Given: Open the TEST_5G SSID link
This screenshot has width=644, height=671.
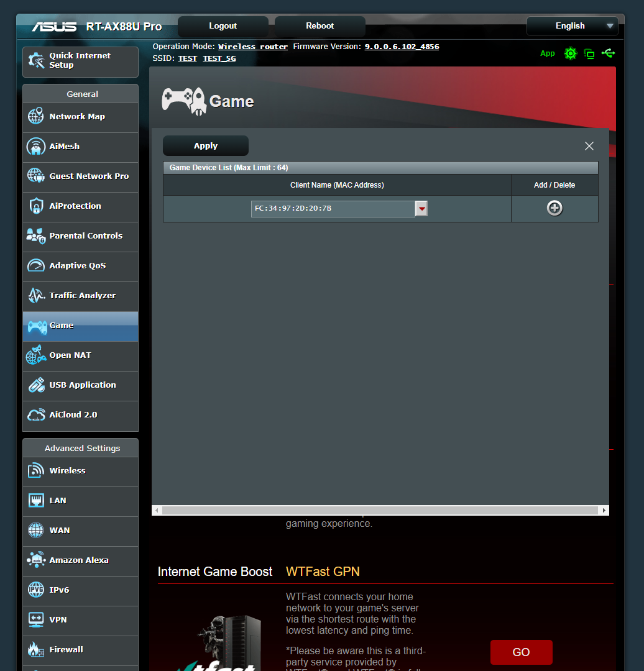Looking at the screenshot, I should 219,58.
